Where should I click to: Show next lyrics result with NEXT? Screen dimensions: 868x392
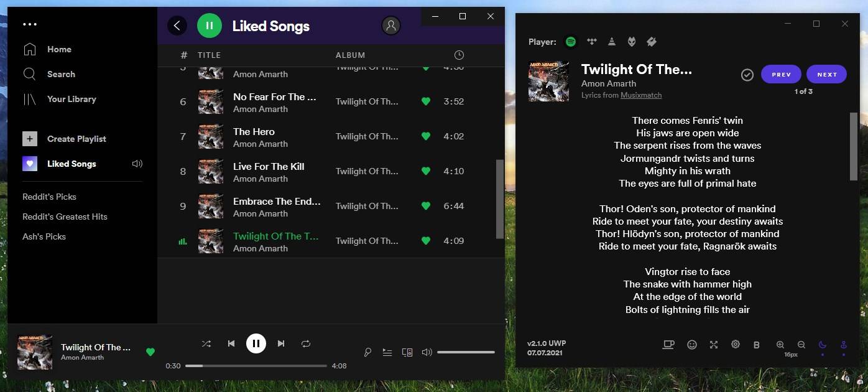tap(827, 75)
